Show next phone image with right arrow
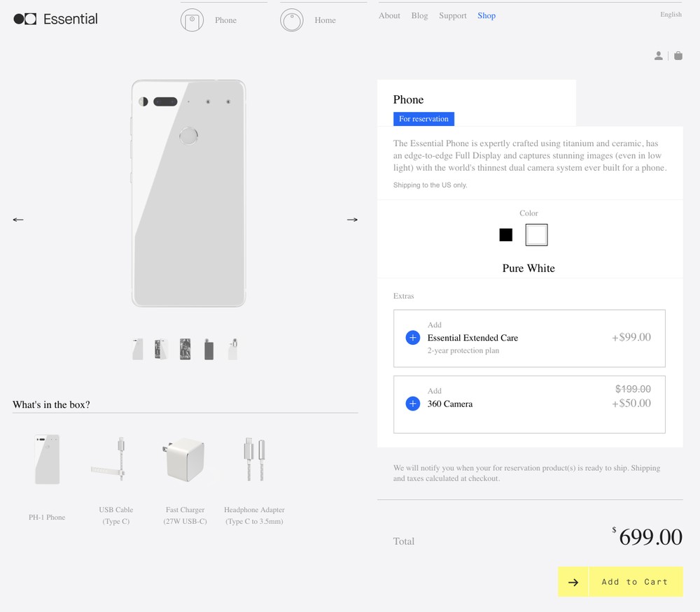700x612 pixels. pyautogui.click(x=352, y=220)
